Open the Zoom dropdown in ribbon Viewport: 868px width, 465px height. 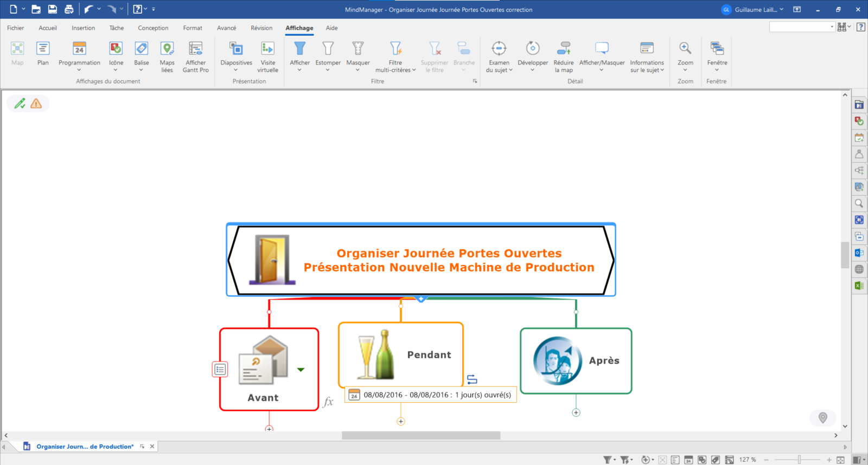coord(685,70)
